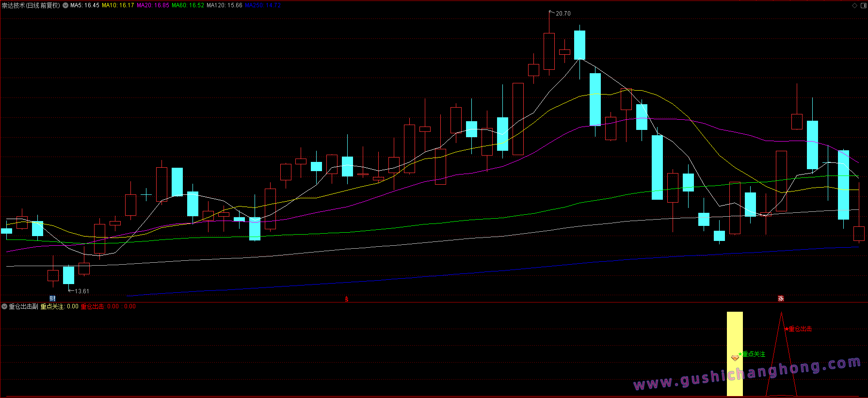Select the blue MA250 label
868x398 pixels.
point(263,5)
